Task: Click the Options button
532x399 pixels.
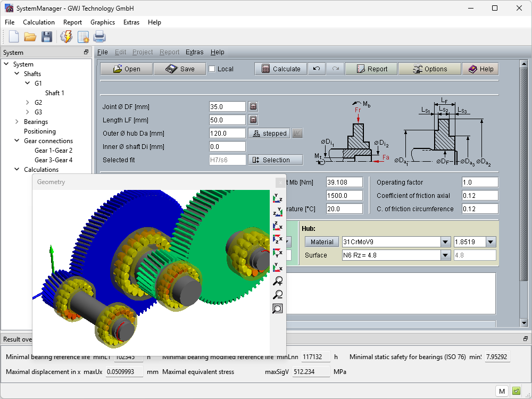Action: pos(430,69)
